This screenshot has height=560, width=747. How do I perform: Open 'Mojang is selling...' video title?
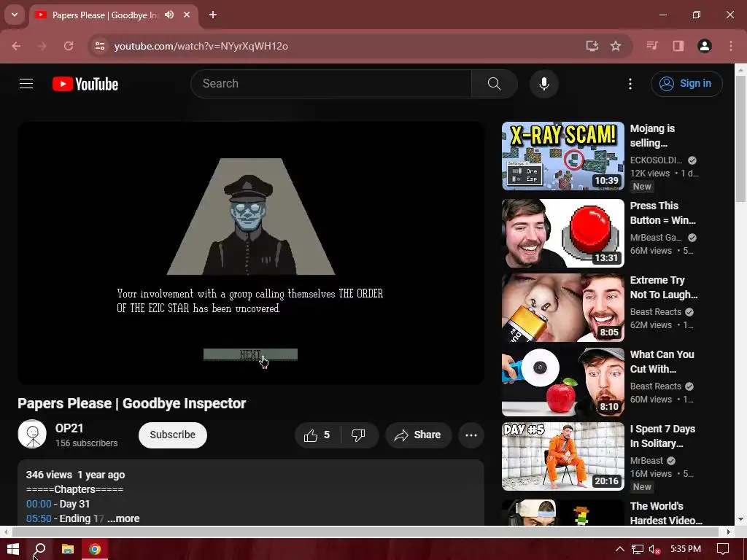[x=653, y=136]
